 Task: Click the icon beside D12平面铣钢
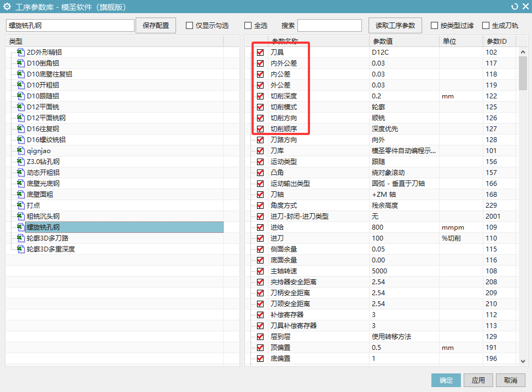click(21, 118)
